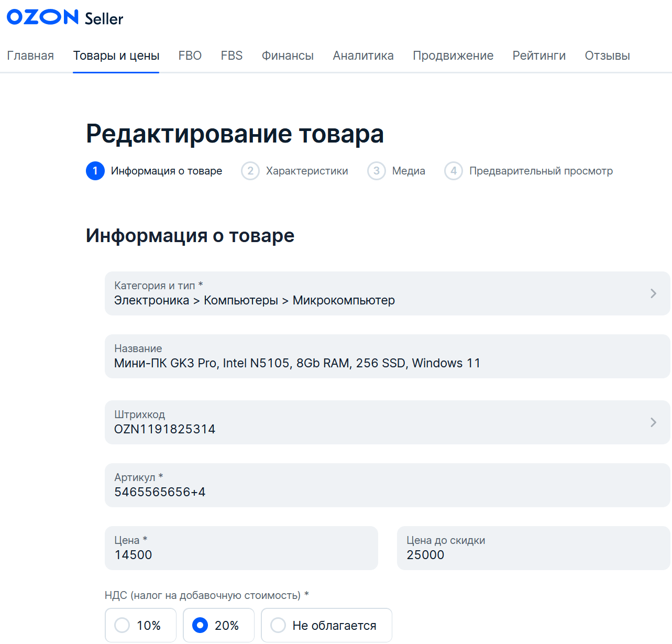Screen dimensions: 672x644
Task: Click the Редактирование товара heading
Action: (x=235, y=134)
